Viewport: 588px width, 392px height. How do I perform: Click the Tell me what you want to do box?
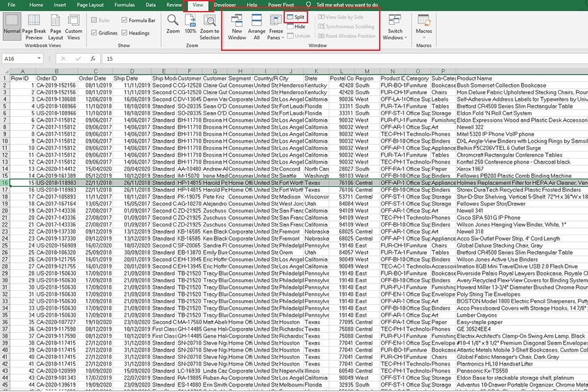point(347,5)
